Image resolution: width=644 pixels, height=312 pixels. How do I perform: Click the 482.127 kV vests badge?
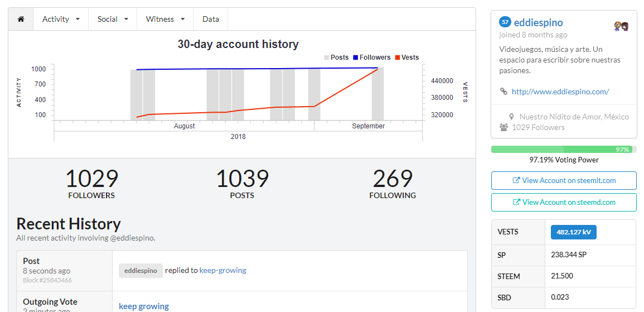[x=573, y=232]
